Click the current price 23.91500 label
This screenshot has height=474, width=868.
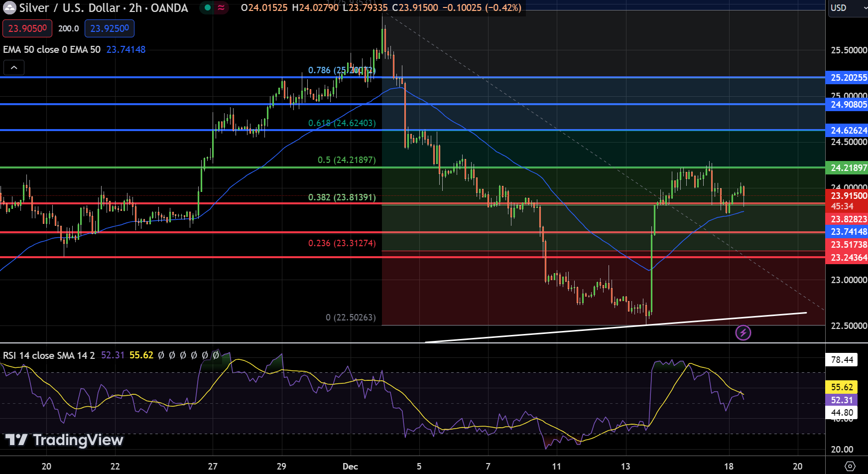(x=847, y=196)
